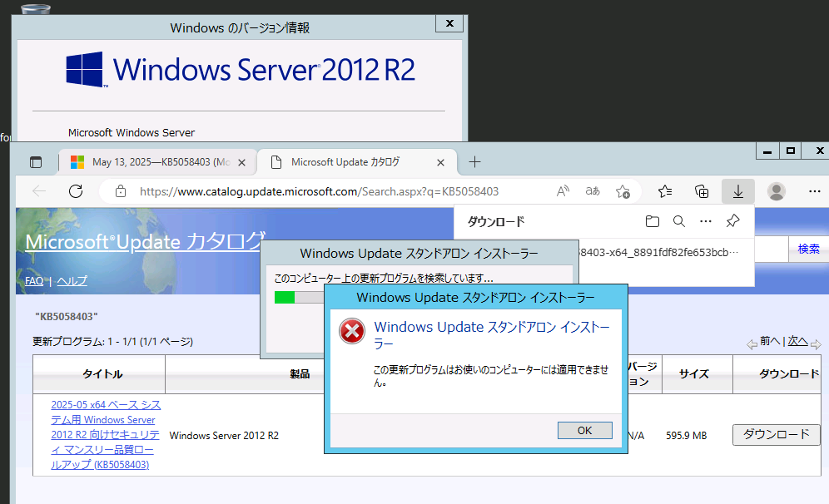The image size is (829, 504).
Task: Click OK on the installer error dialog
Action: (x=584, y=430)
